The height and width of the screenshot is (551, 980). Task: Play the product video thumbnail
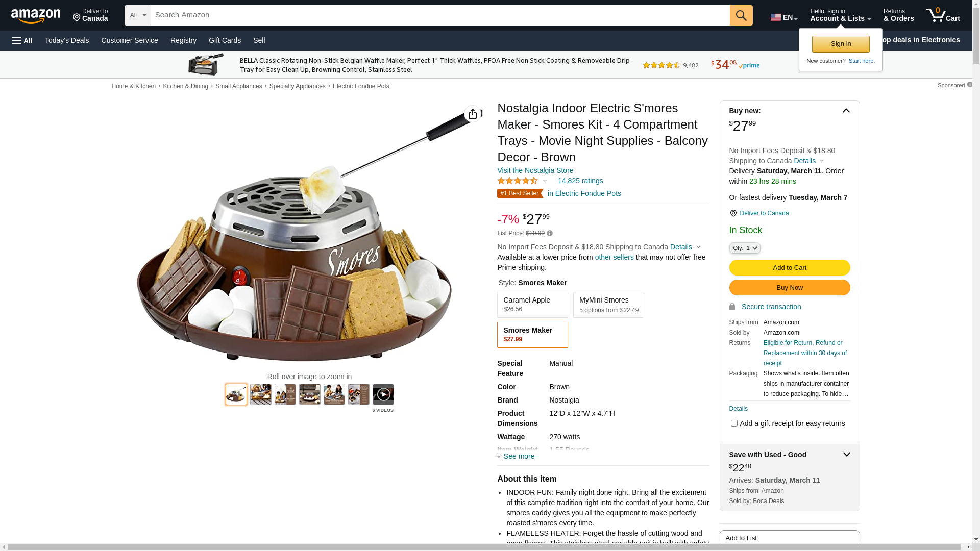[383, 394]
